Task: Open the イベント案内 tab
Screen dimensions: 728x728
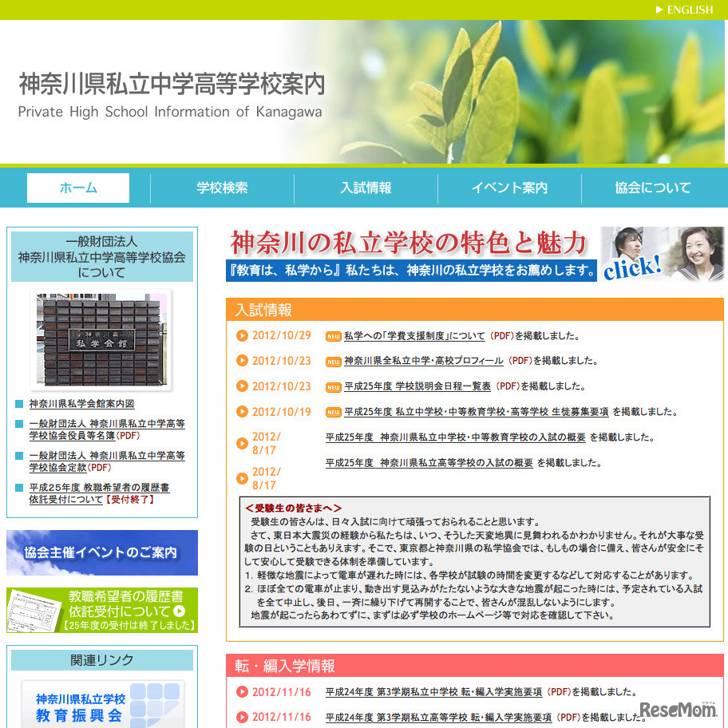Action: point(508,187)
